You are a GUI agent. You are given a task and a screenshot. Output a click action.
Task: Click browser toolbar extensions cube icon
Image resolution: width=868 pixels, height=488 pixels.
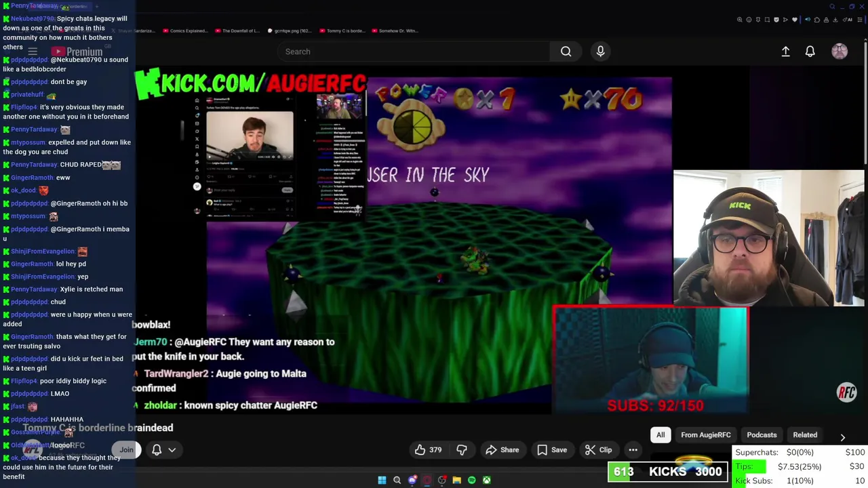pyautogui.click(x=817, y=20)
